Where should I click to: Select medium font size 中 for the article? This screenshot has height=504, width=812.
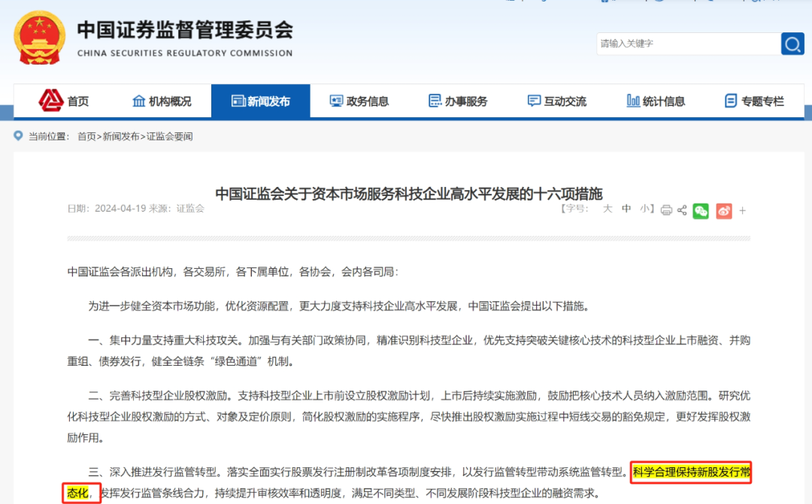coord(626,210)
